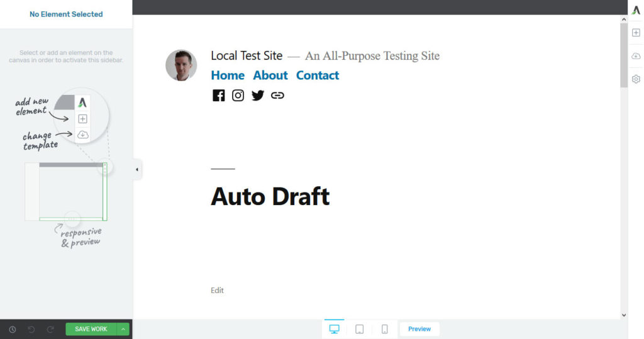This screenshot has height=339, width=644.
Task: Switch to desktop preview mode
Action: coord(335,329)
